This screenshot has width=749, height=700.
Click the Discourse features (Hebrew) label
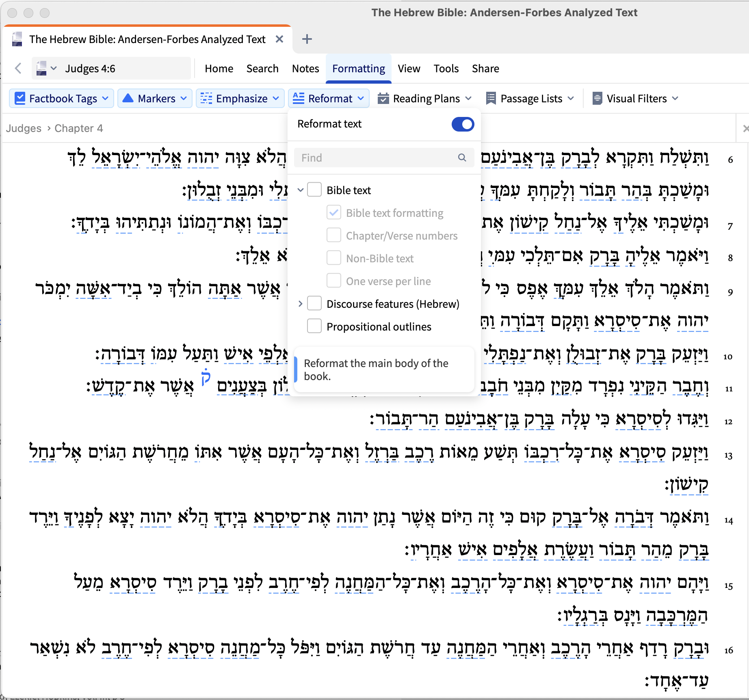point(393,304)
